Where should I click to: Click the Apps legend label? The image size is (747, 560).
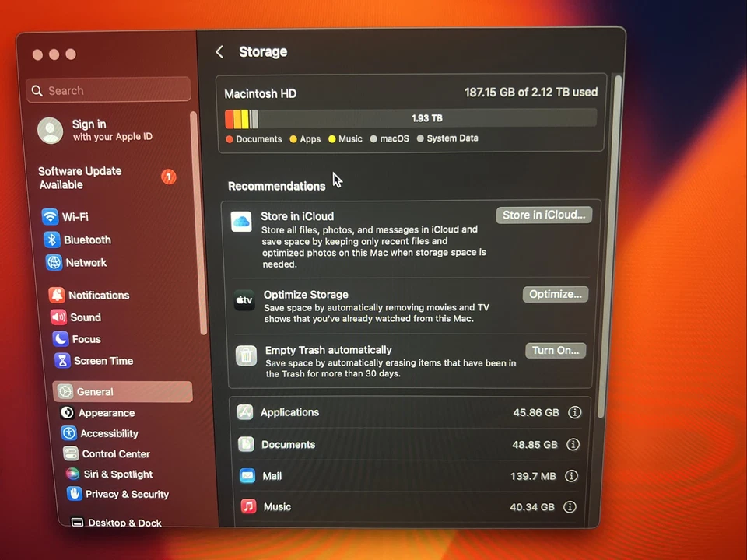point(310,139)
